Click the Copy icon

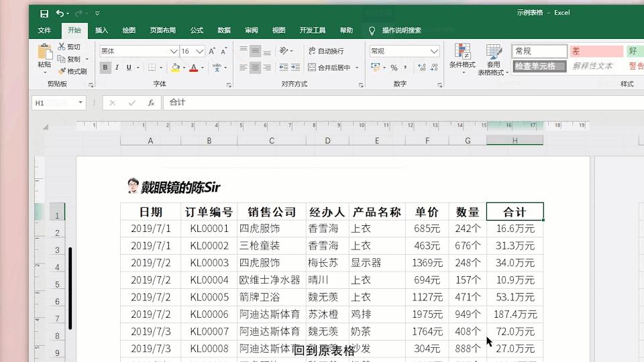pos(61,59)
